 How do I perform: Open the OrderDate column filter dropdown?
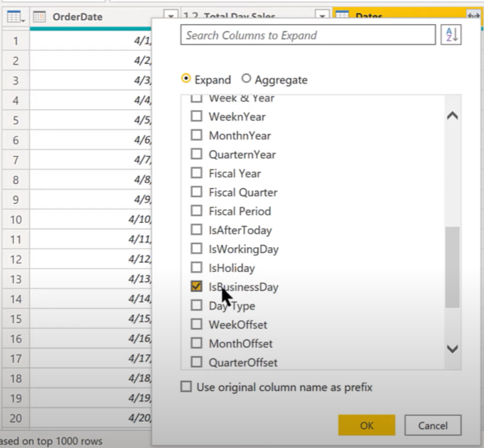point(171,15)
